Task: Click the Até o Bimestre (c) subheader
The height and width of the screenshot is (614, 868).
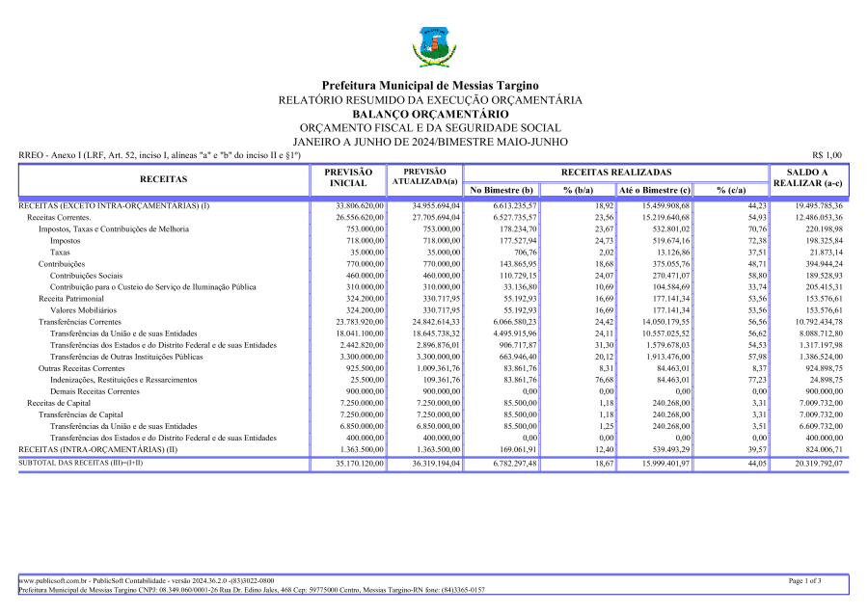Action: [x=654, y=191]
